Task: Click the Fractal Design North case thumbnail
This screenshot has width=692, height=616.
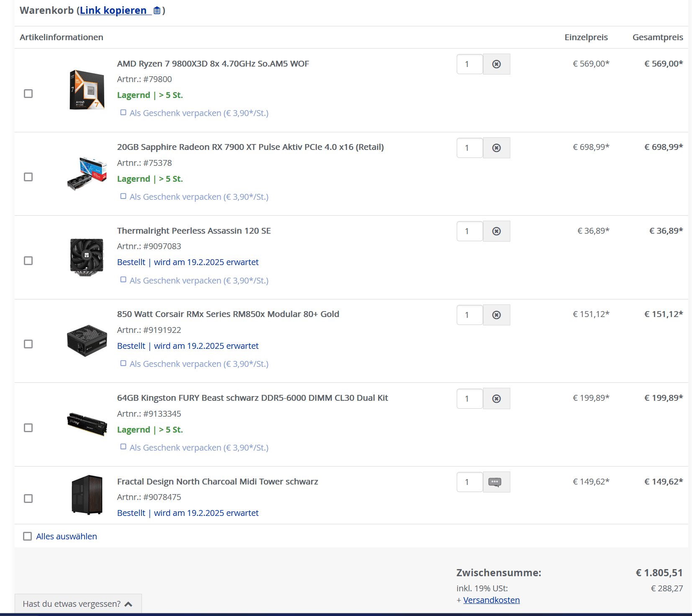Action: (87, 495)
